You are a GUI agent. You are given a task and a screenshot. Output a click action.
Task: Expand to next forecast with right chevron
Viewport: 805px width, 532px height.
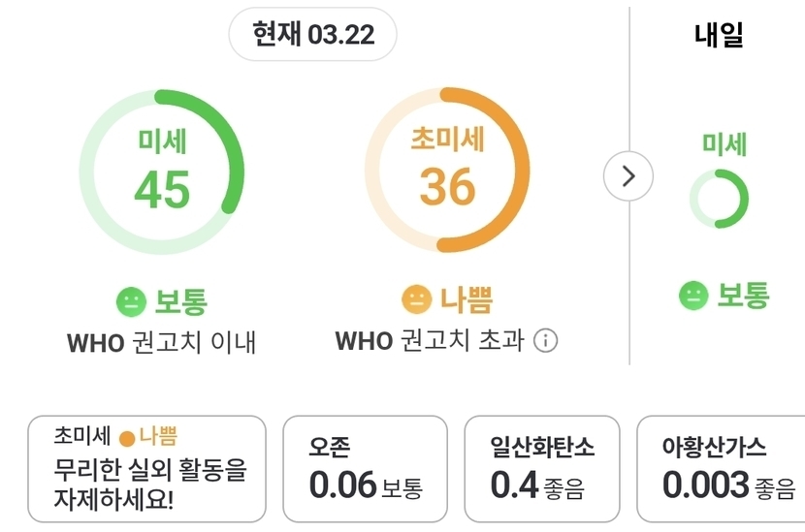pos(628,175)
